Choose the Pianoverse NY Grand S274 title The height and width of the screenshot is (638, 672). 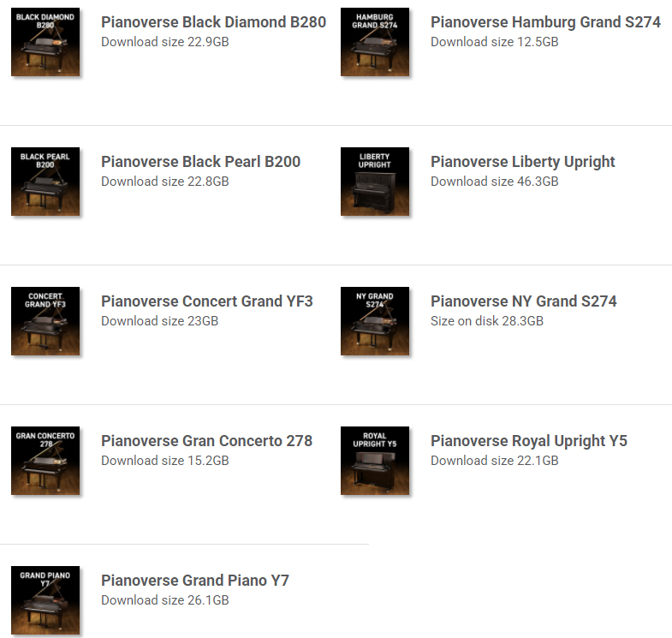[x=523, y=301]
